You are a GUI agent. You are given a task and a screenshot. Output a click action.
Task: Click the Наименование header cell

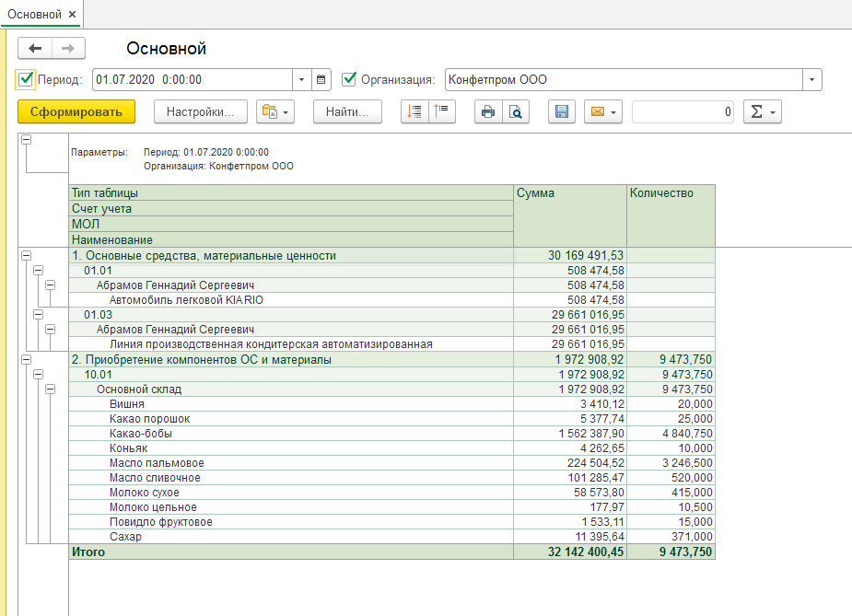coord(291,239)
